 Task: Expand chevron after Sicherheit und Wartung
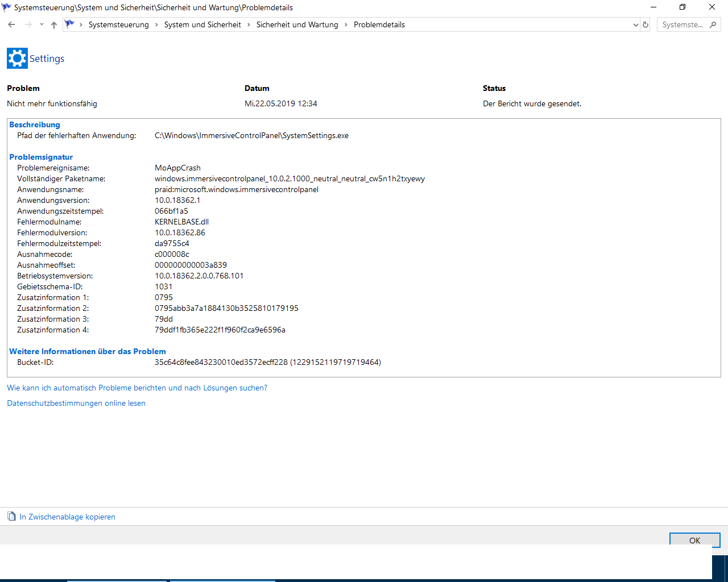click(x=346, y=24)
